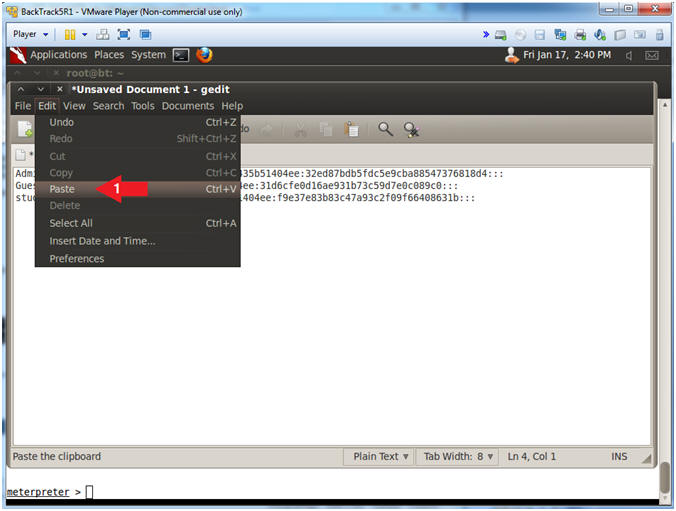This screenshot has height=511, width=676.
Task: Click the VMware hard disk device icon
Action: (x=501, y=35)
